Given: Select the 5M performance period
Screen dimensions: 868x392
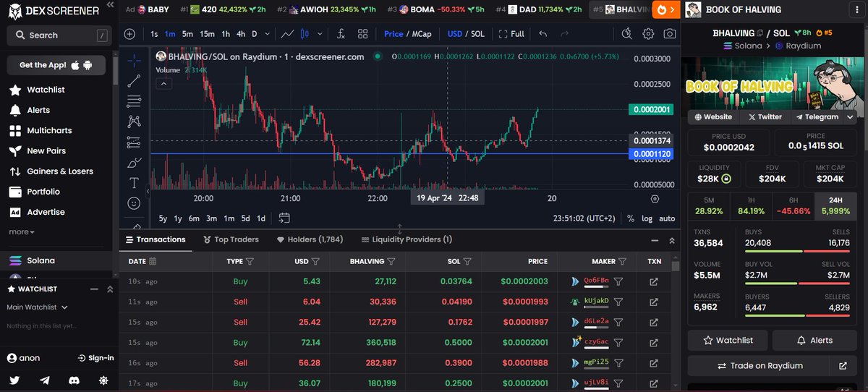Looking at the screenshot, I should (x=708, y=205).
